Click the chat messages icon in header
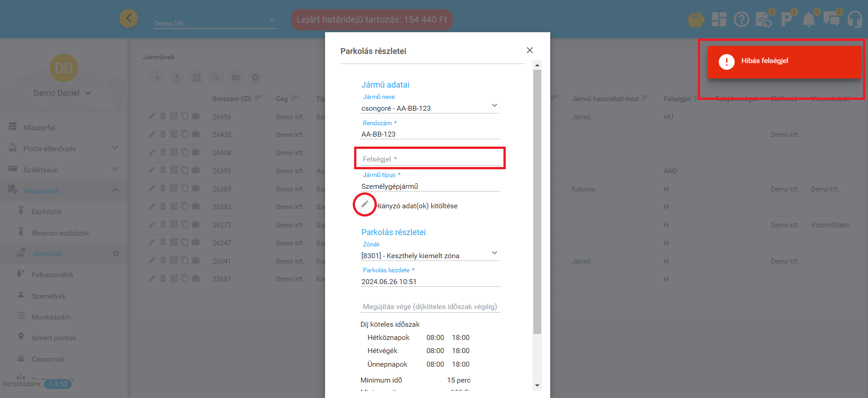Viewport: 868px width, 398px height. coord(832,20)
